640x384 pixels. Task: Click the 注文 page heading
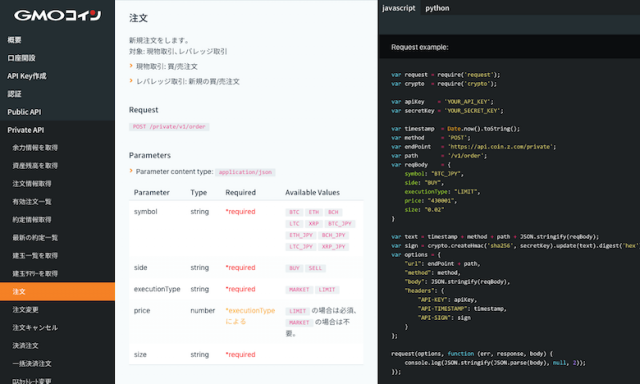coord(138,18)
